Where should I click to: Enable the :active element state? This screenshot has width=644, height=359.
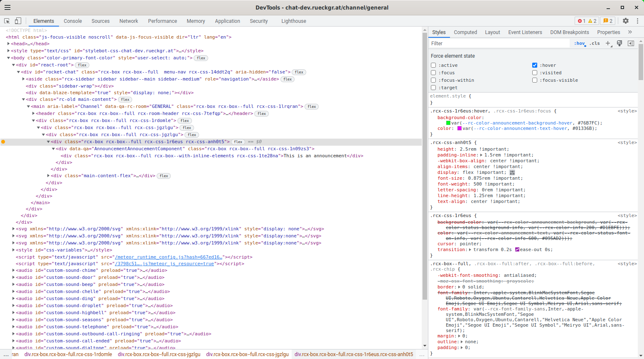tap(433, 65)
